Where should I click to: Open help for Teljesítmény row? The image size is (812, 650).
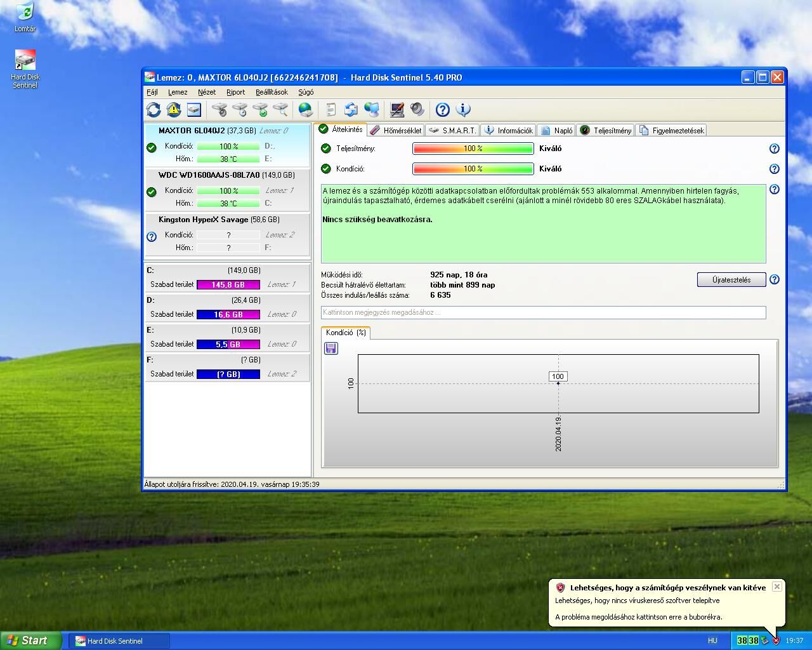(774, 149)
